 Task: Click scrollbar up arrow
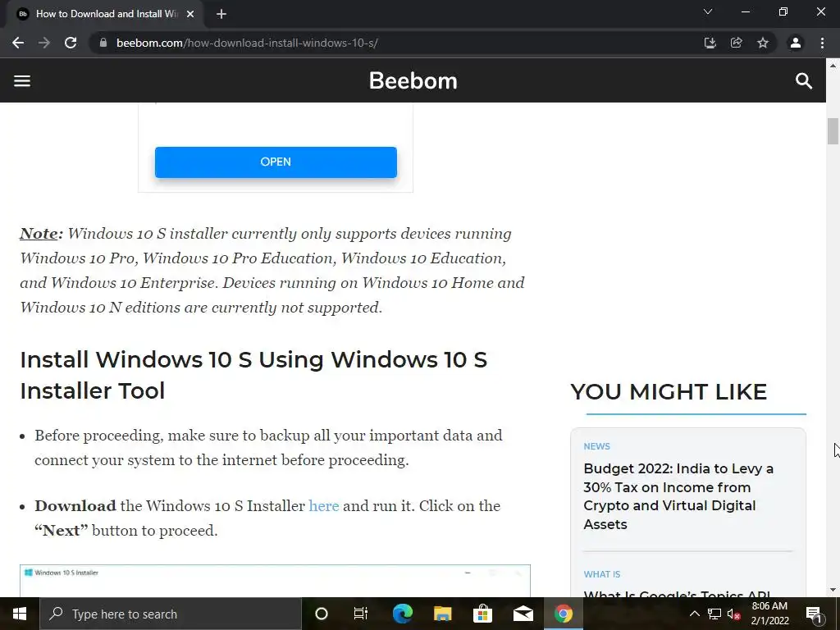[x=833, y=66]
